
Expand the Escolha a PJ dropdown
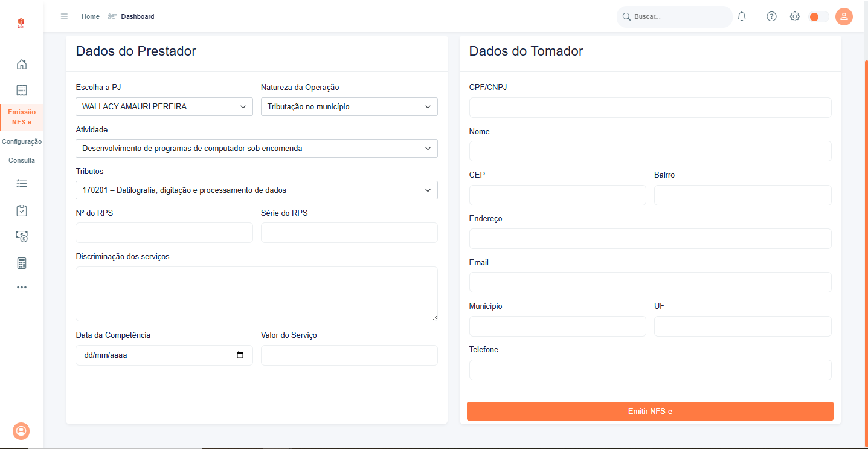[164, 107]
